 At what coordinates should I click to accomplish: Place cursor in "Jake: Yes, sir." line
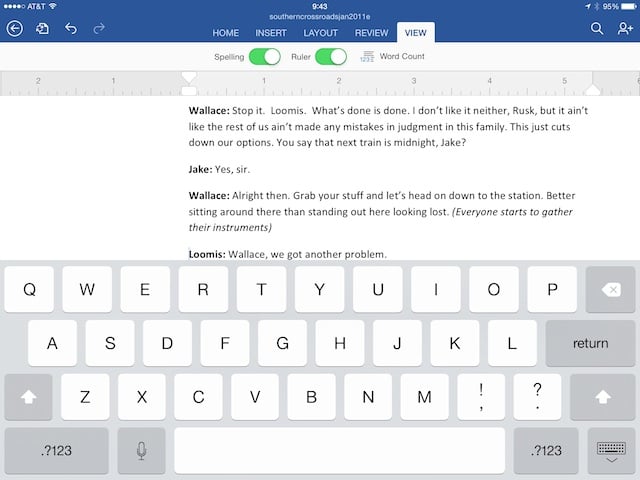pos(219,169)
